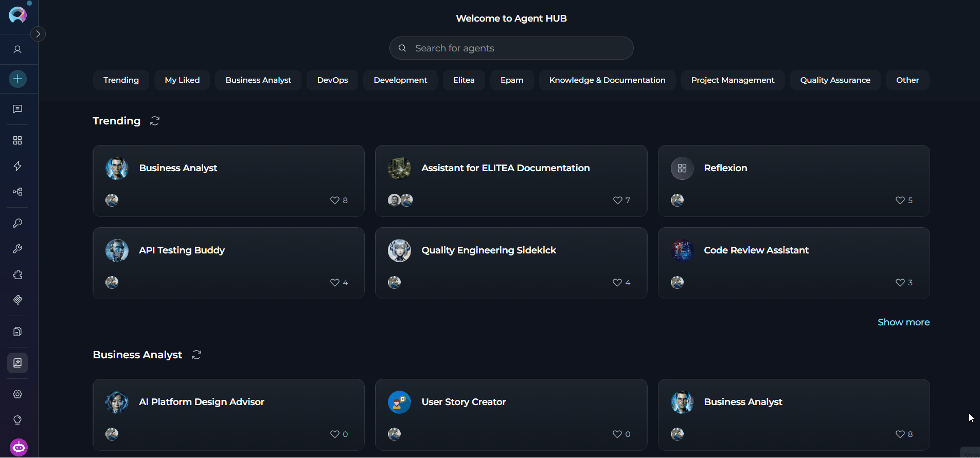Refresh the Trending section
The height and width of the screenshot is (458, 980).
coord(155,121)
